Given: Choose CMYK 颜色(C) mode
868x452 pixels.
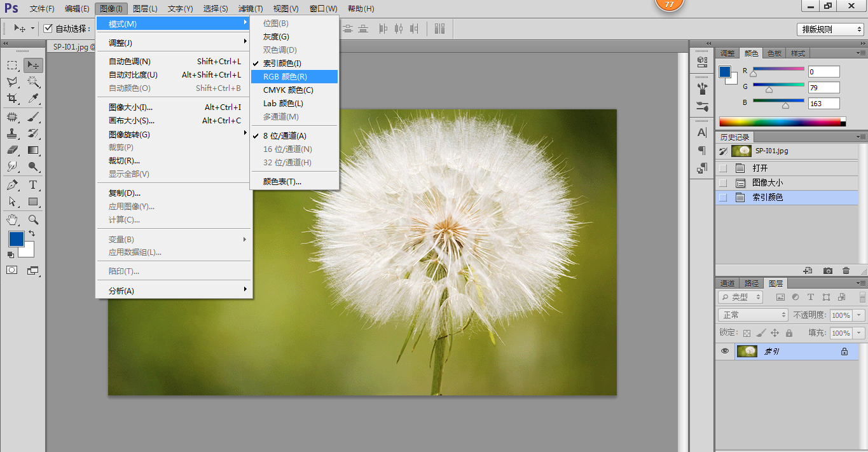Looking at the screenshot, I should point(294,90).
